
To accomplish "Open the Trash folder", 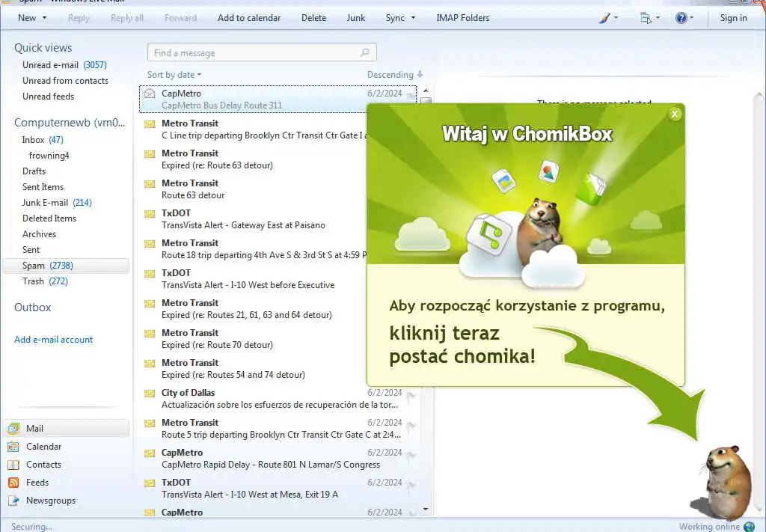I will pos(45,281).
